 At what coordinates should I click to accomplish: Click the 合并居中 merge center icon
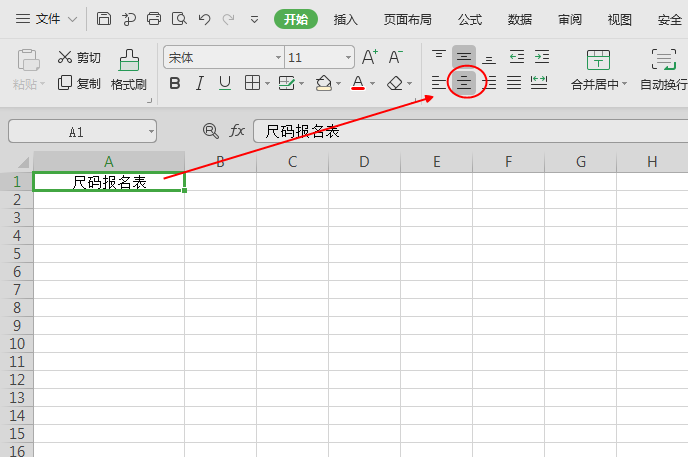(x=598, y=60)
